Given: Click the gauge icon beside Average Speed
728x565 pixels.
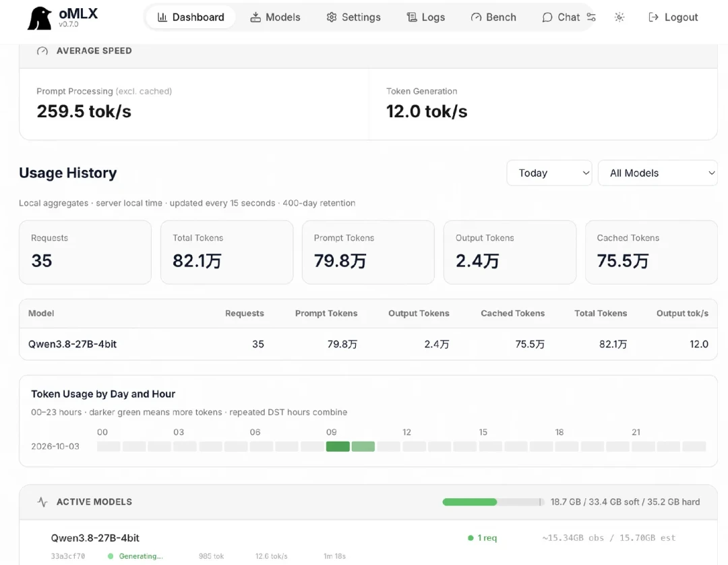Looking at the screenshot, I should [x=42, y=51].
